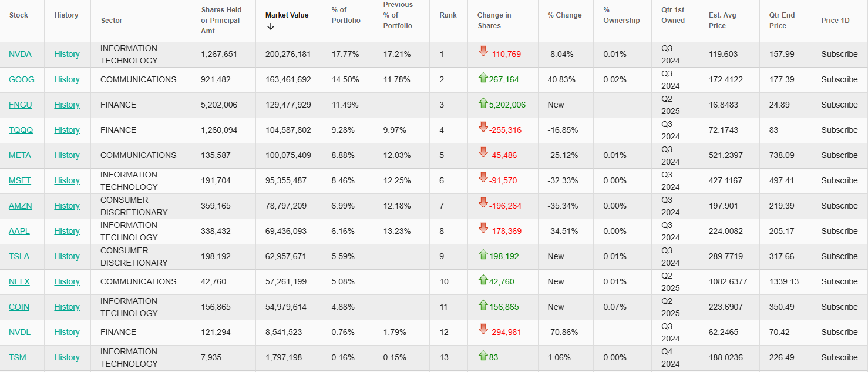Sort by % Ownership column header
868x372 pixels.
621,15
